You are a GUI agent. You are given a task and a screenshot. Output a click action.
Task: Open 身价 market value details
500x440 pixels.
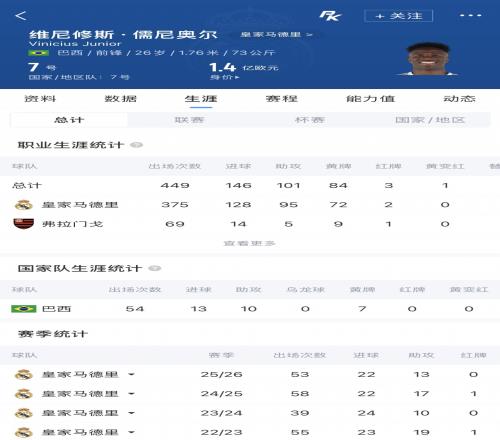click(x=224, y=77)
